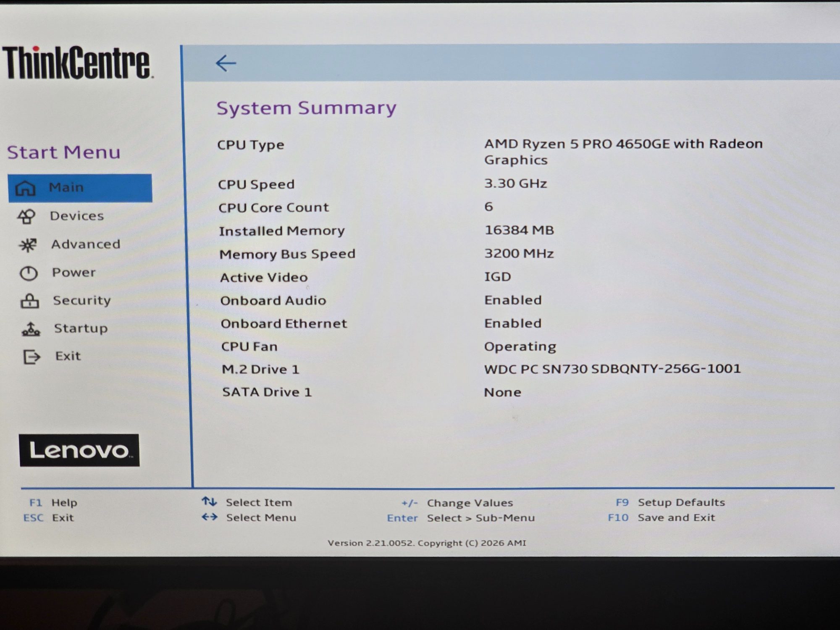Click the 16384 MB value
The width and height of the screenshot is (840, 630).
point(520,230)
